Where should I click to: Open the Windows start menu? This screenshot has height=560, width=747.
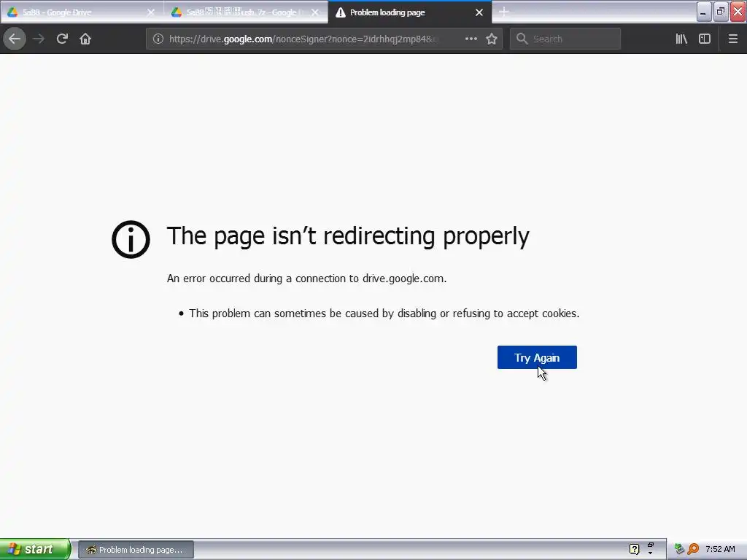pos(34,549)
